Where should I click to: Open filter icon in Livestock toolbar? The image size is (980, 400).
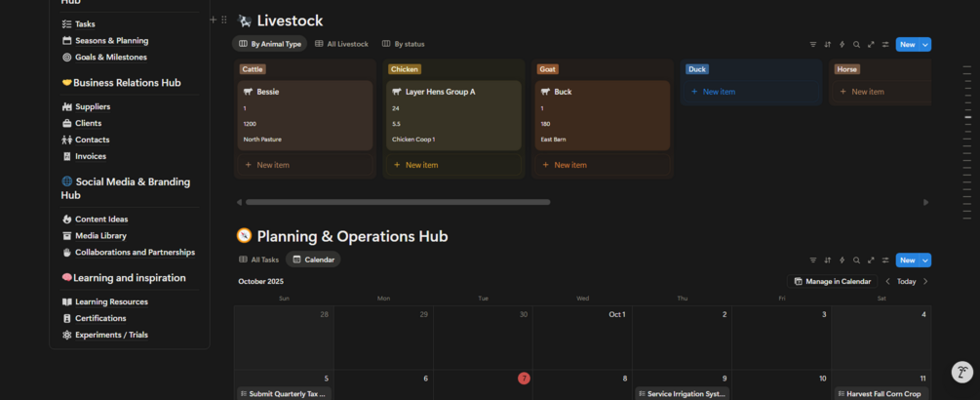pos(813,44)
